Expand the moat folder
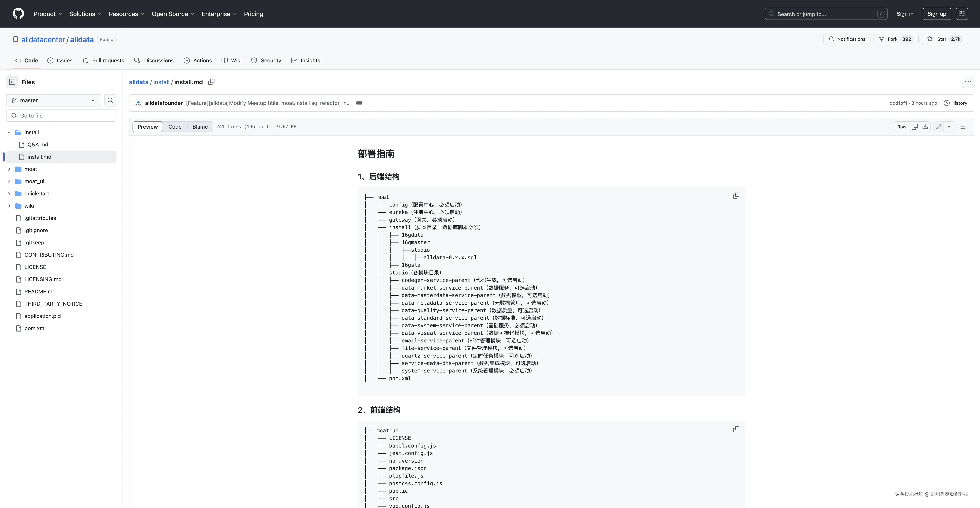This screenshot has width=980, height=508. 9,169
